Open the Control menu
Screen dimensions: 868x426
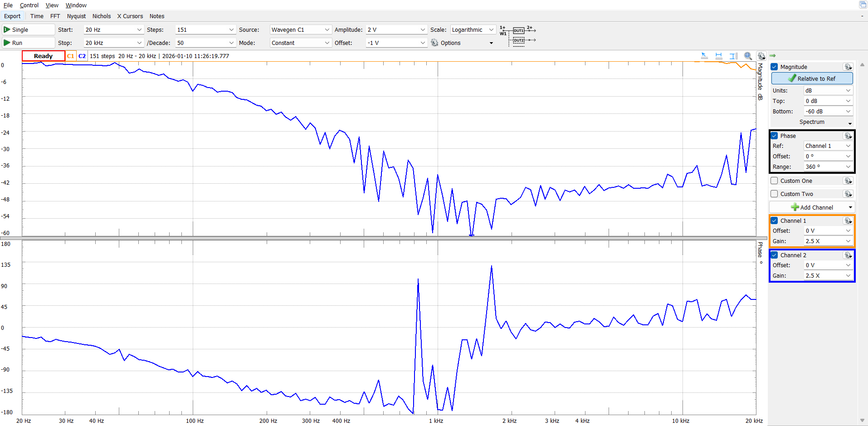pos(29,5)
